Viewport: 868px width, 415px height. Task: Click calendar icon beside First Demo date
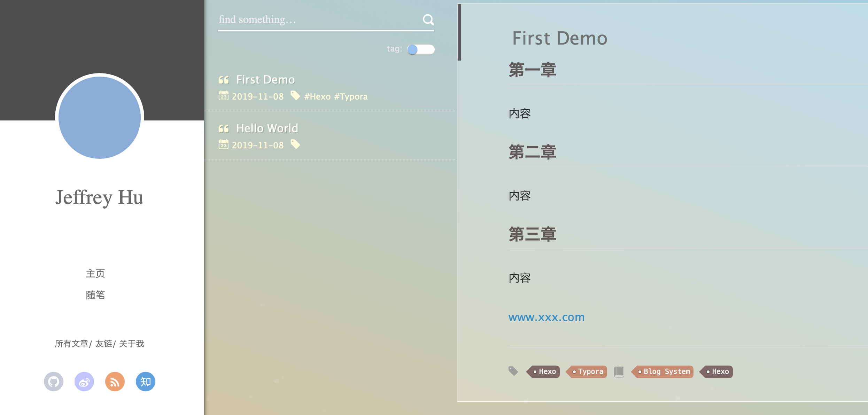point(223,96)
